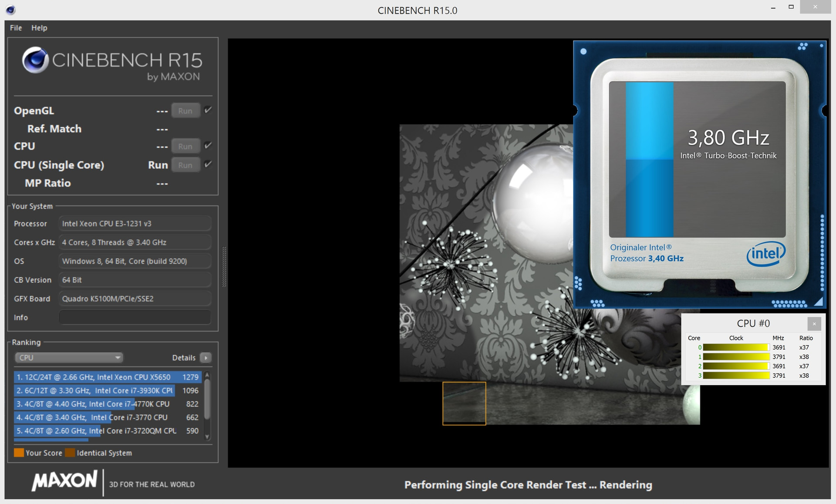Click the Core 0 clock bar
The height and width of the screenshot is (504, 836).
click(736, 347)
